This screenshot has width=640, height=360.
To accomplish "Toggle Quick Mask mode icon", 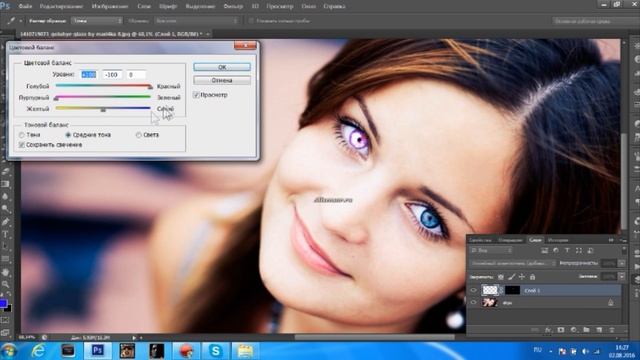I will 5,320.
